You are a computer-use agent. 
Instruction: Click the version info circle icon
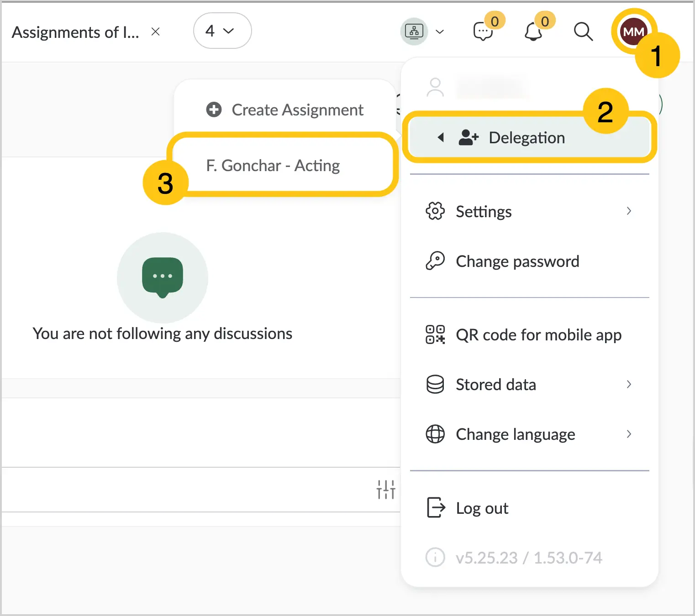coord(435,557)
